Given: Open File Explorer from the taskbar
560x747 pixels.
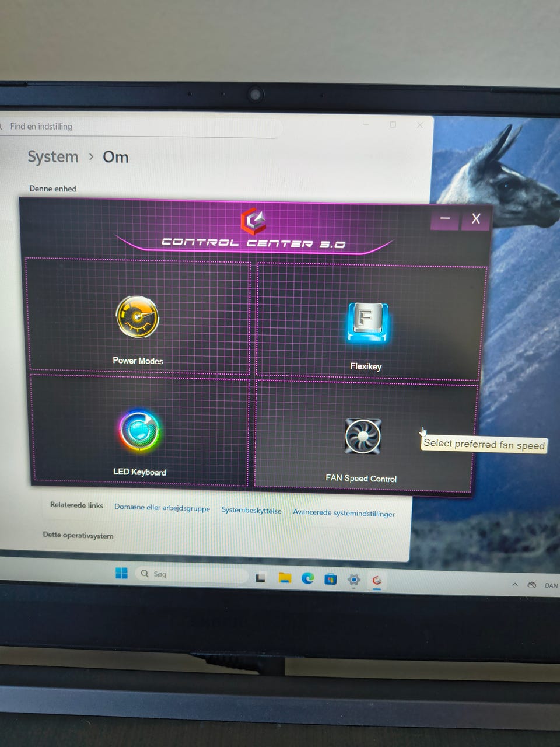Looking at the screenshot, I should pyautogui.click(x=285, y=578).
